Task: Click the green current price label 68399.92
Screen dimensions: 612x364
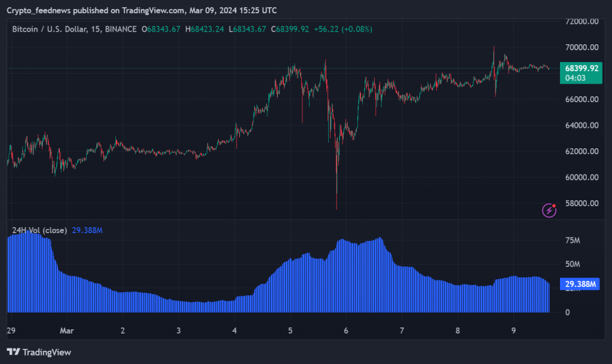Action: (x=582, y=69)
